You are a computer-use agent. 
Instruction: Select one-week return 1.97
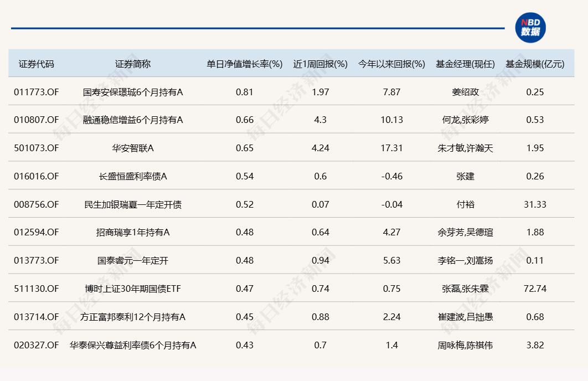click(x=320, y=92)
